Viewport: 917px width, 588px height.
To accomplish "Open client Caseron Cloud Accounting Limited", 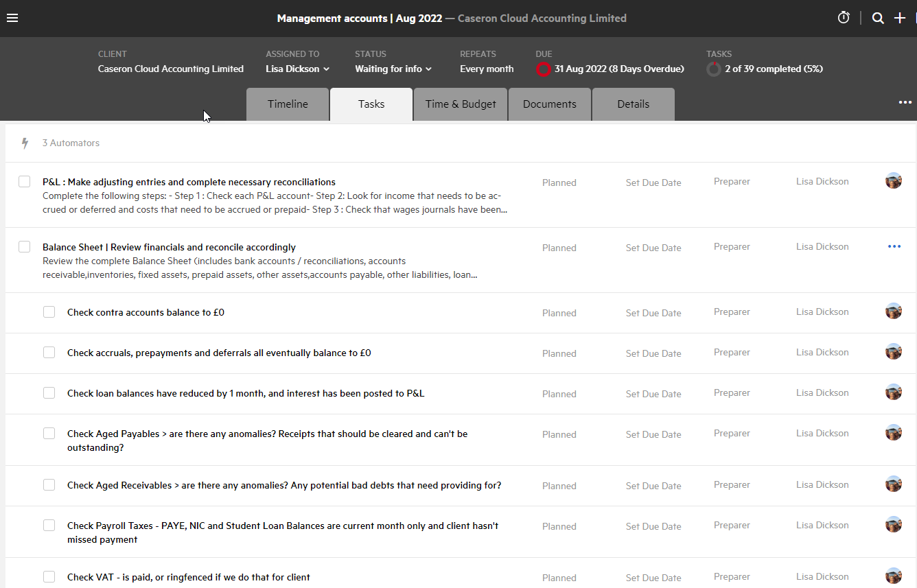I will click(x=171, y=69).
